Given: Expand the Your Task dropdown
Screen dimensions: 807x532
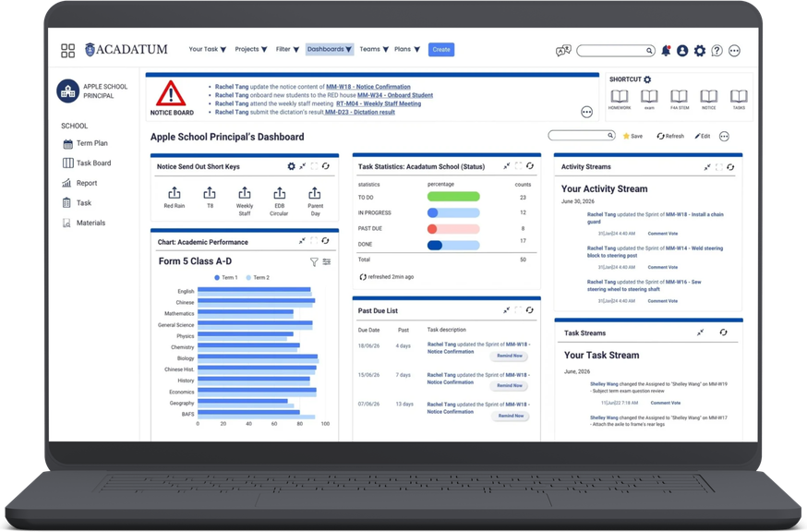Looking at the screenshot, I should [208, 50].
